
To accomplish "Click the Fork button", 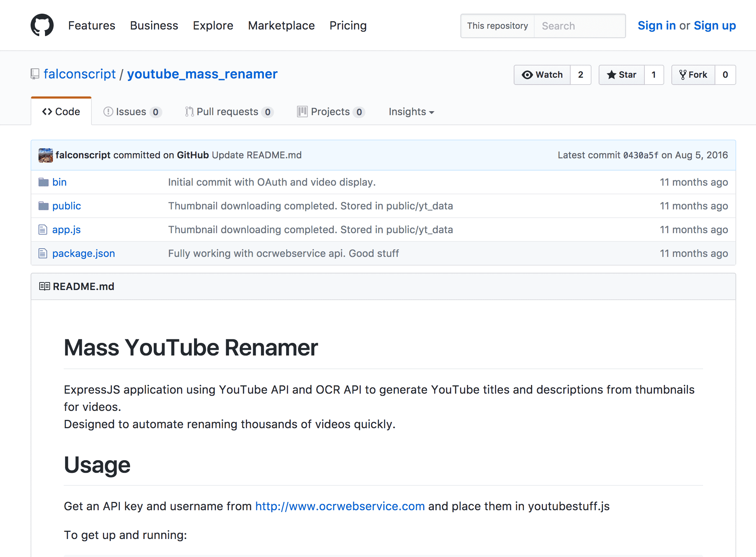I will click(693, 75).
